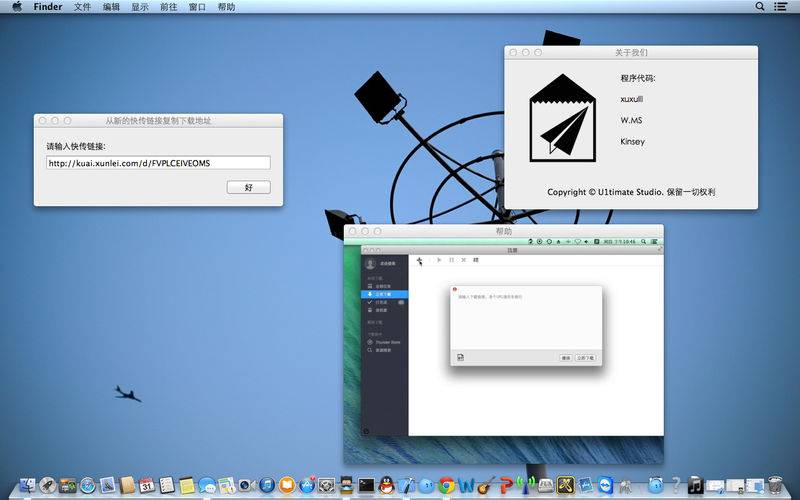Click the 关于我们 window title bar
This screenshot has width=800, height=500.
click(631, 52)
